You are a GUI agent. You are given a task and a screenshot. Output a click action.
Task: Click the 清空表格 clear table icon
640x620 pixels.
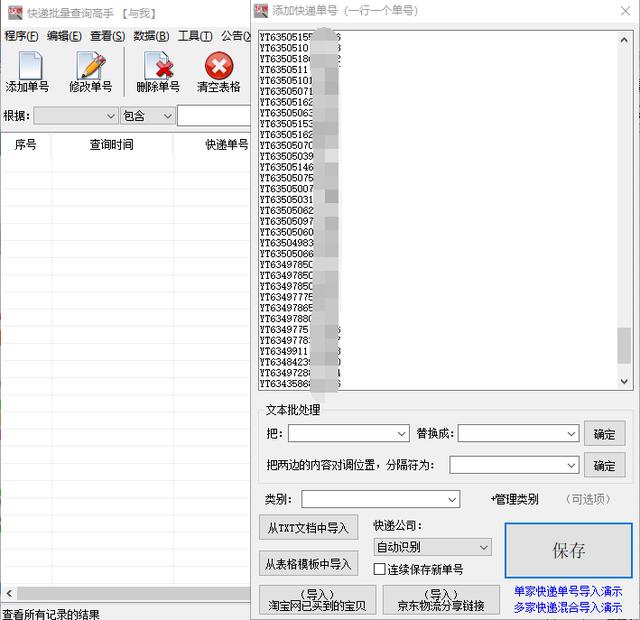pyautogui.click(x=218, y=67)
